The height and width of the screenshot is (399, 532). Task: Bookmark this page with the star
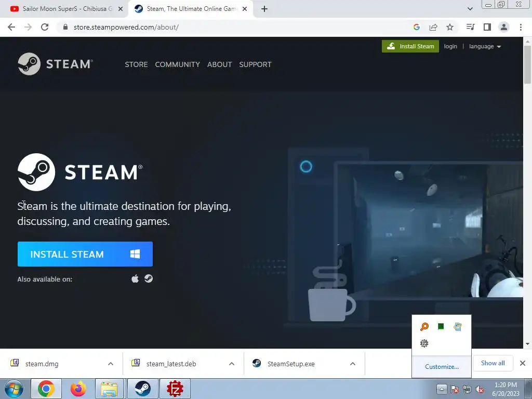pos(450,27)
